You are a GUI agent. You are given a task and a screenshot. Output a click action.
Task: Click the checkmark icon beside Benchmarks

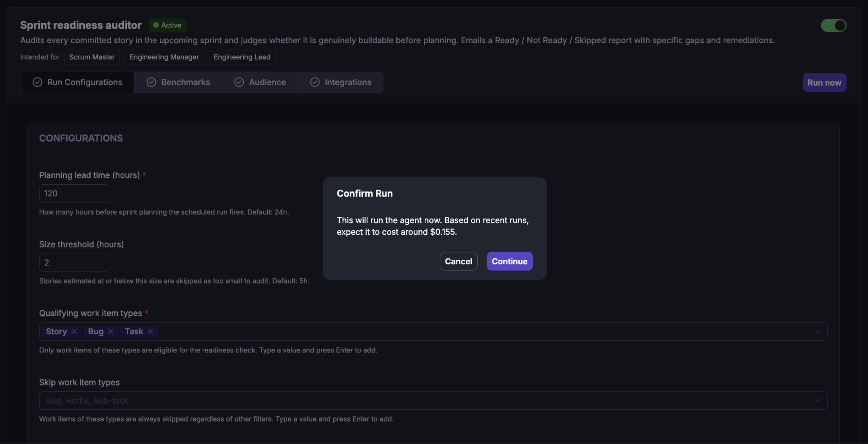(x=151, y=82)
